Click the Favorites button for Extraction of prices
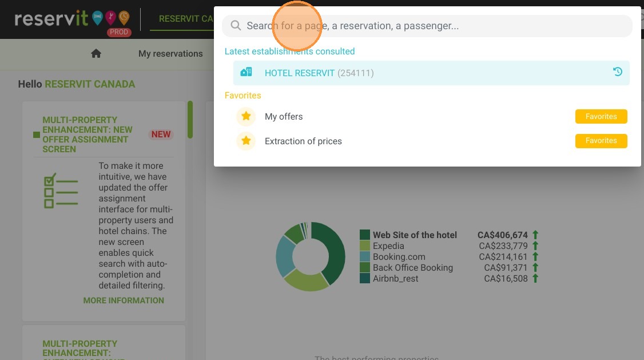The height and width of the screenshot is (360, 644). pyautogui.click(x=601, y=141)
